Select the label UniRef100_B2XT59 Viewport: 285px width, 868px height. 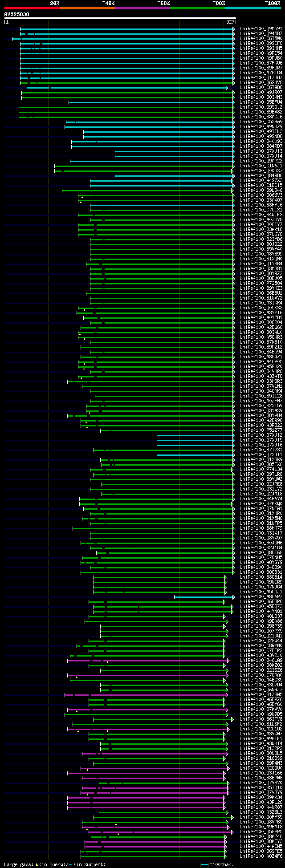tap(261, 406)
